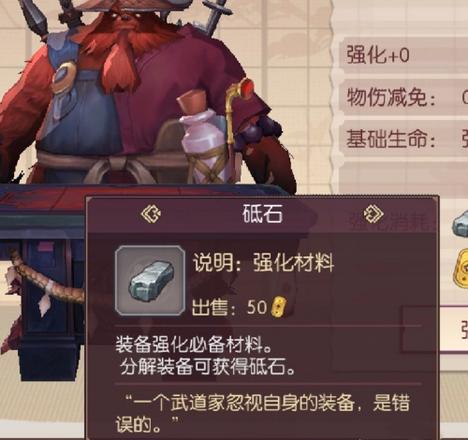Click the gold coin icon after 出售 50
This screenshot has width=468, height=440.
tap(279, 307)
